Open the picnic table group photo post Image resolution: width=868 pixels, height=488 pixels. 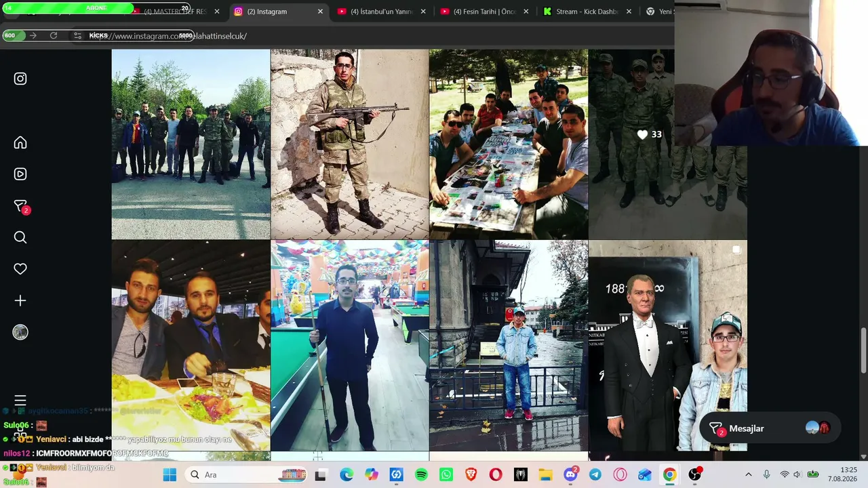(x=509, y=144)
